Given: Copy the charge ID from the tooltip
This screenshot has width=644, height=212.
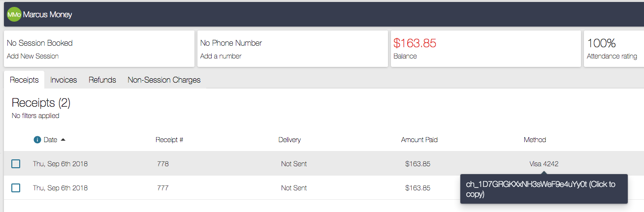Looking at the screenshot, I should pyautogui.click(x=544, y=189).
